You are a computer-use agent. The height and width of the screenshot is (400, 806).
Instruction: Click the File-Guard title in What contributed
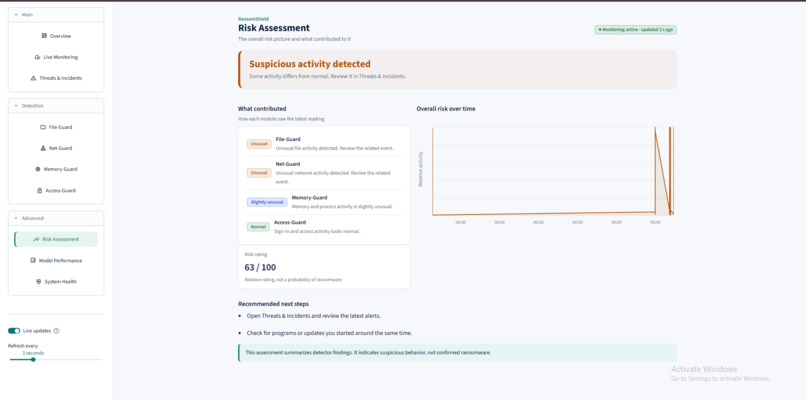coord(288,139)
